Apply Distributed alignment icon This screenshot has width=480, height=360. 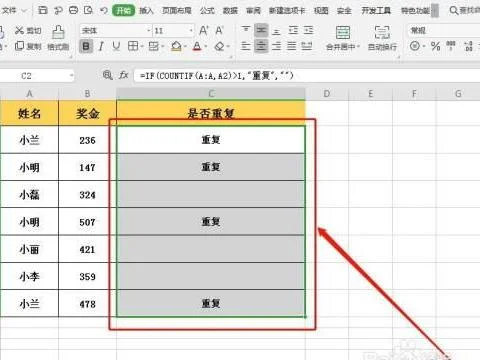[x=307, y=46]
